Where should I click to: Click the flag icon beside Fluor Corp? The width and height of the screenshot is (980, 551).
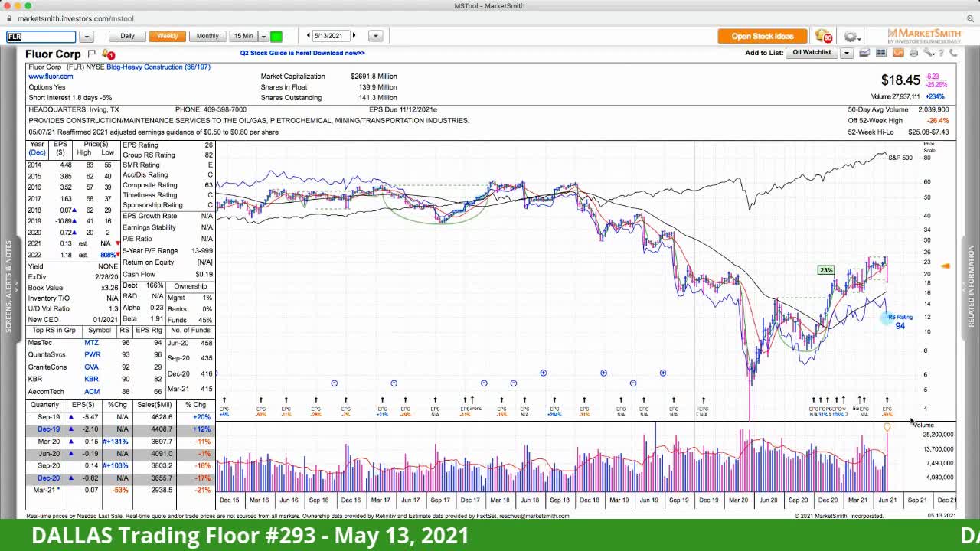point(91,54)
